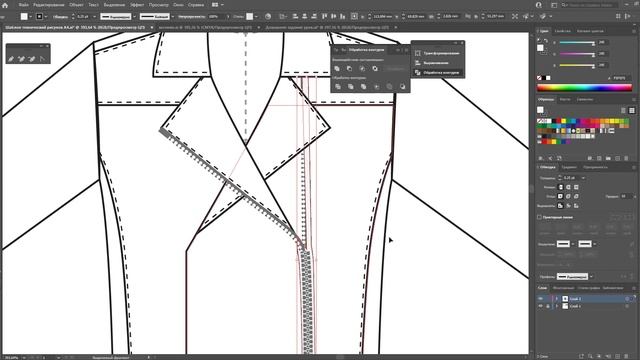Click Divide pathfinder icon
The width and height of the screenshot is (640, 360).
(x=338, y=87)
